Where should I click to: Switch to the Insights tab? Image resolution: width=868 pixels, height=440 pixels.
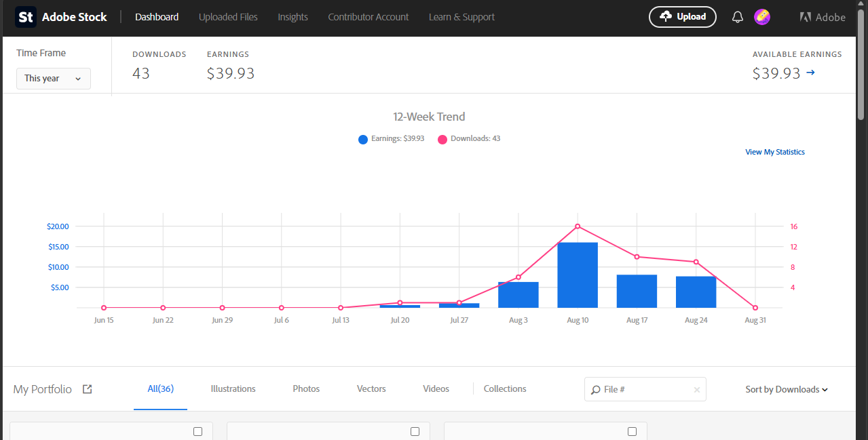(x=293, y=17)
